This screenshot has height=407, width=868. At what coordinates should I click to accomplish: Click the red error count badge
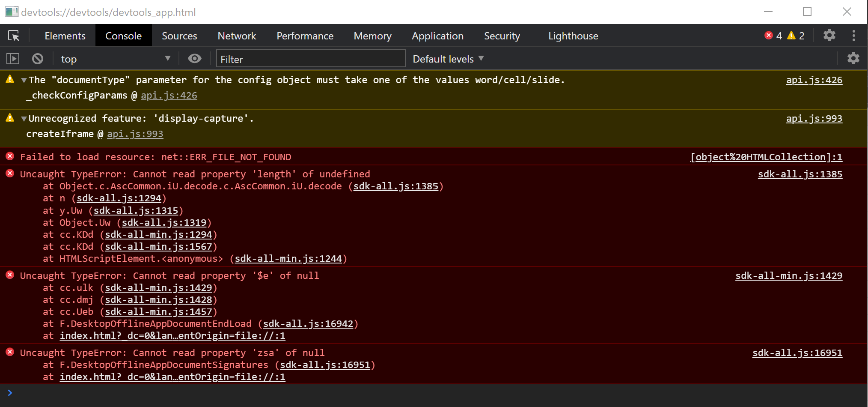point(773,36)
